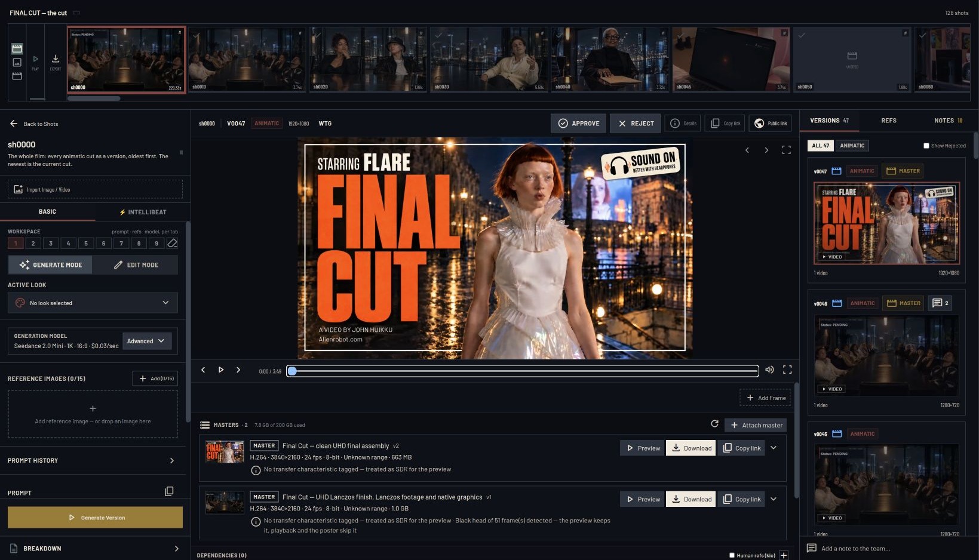Click Attach master button

pyautogui.click(x=756, y=425)
